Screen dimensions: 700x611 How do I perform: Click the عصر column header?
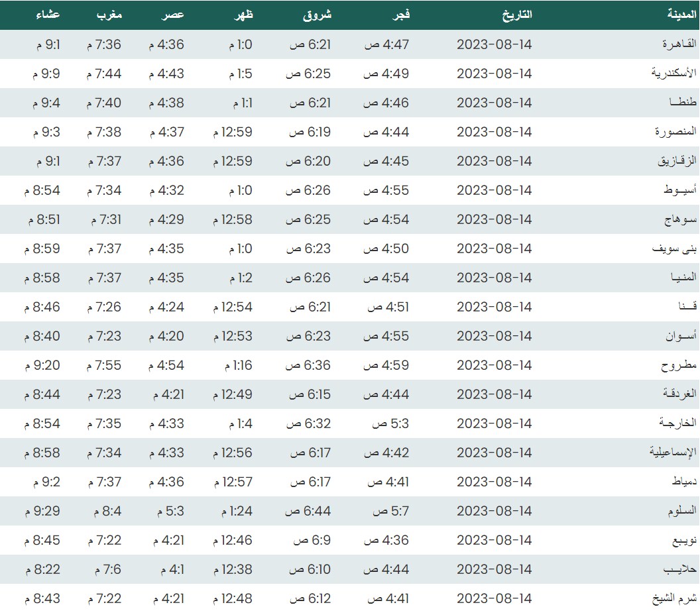point(174,15)
